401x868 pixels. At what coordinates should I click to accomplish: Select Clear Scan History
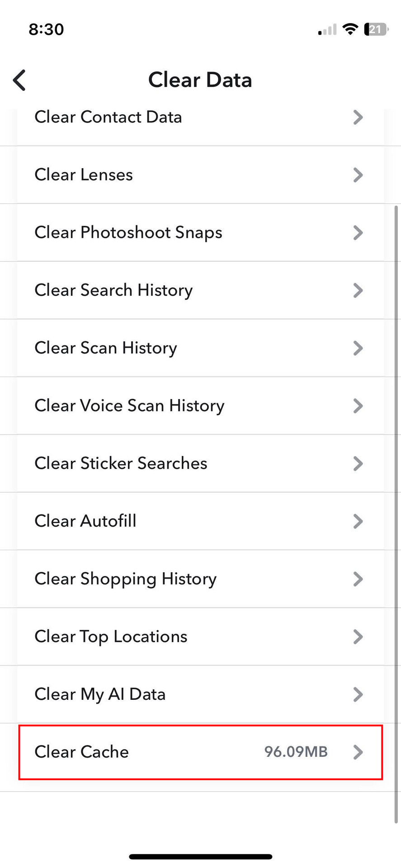click(106, 348)
